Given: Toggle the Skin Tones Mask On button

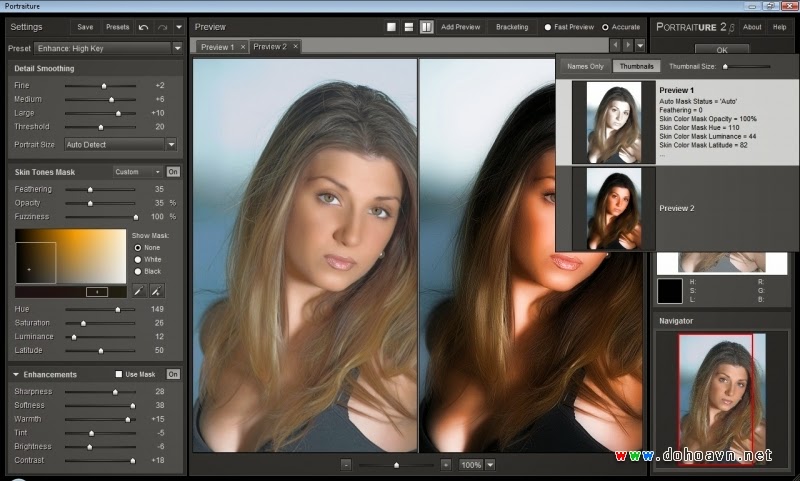Looking at the screenshot, I should pos(173,172).
